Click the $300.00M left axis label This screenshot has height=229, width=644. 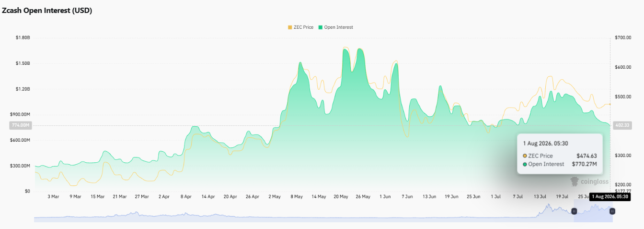point(21,166)
